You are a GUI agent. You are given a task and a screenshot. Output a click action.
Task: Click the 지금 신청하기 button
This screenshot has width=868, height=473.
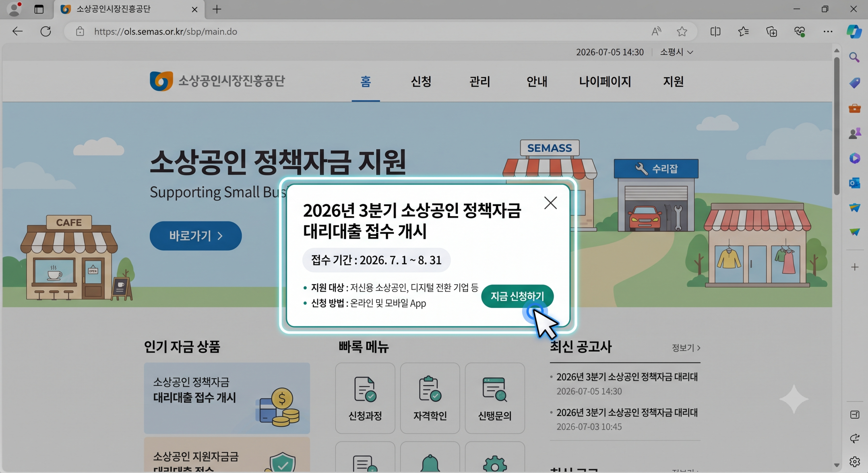(x=517, y=296)
